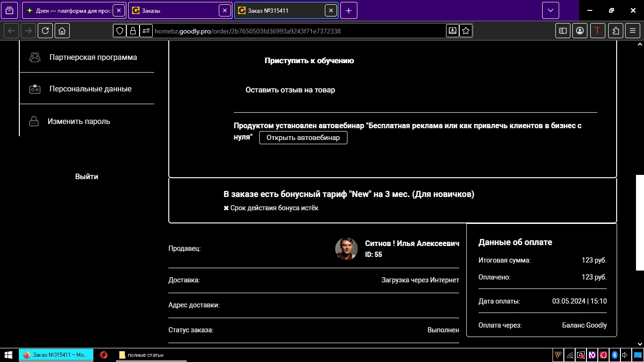
Task: Open the site permissions icon in the address bar
Action: click(146, 31)
